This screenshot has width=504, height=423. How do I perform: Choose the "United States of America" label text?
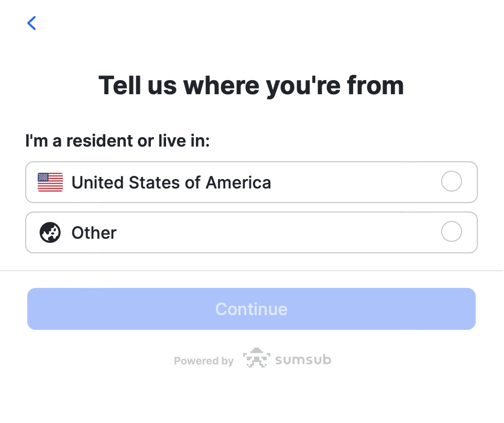171,182
